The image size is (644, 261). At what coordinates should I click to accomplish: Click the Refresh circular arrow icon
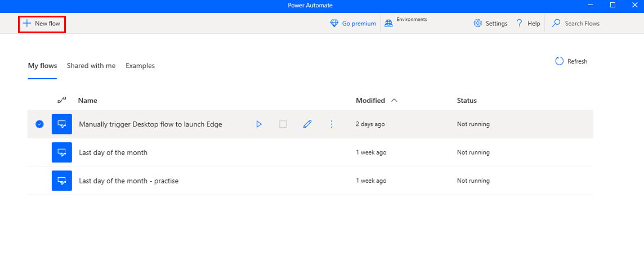[x=560, y=61]
